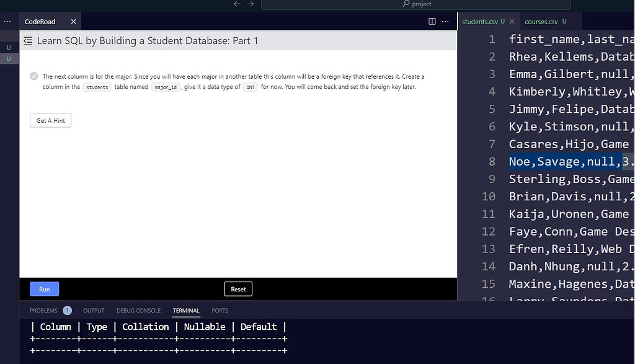Open the overflow menu at top of left sidebar
Screen dimensions: 635x364
click(x=7, y=21)
